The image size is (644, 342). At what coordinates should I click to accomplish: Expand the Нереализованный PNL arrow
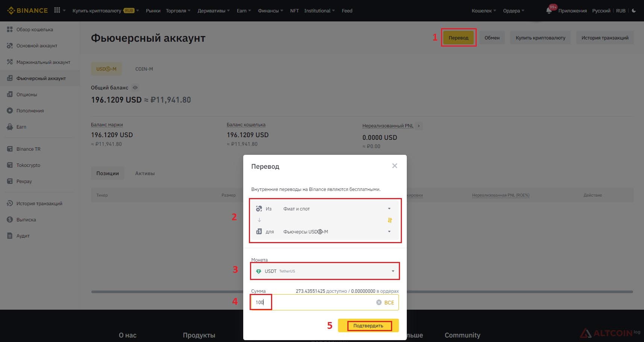(x=419, y=126)
